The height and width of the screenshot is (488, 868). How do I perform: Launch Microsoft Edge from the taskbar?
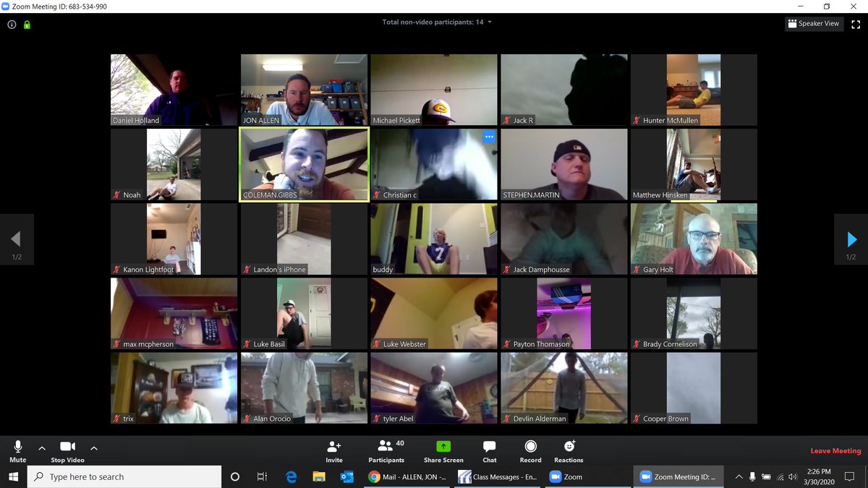(291, 476)
